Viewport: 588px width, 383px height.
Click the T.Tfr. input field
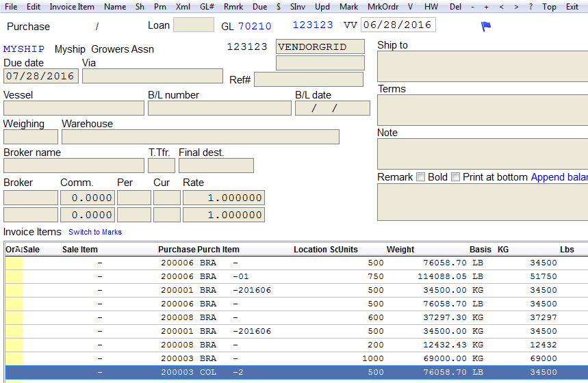162,166
